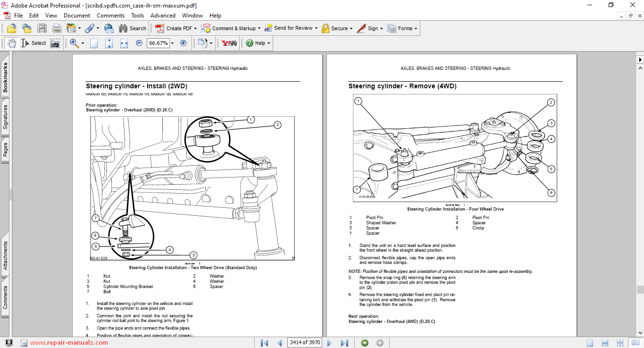
Task: Pick the Snapshot camera tool
Action: point(55,43)
